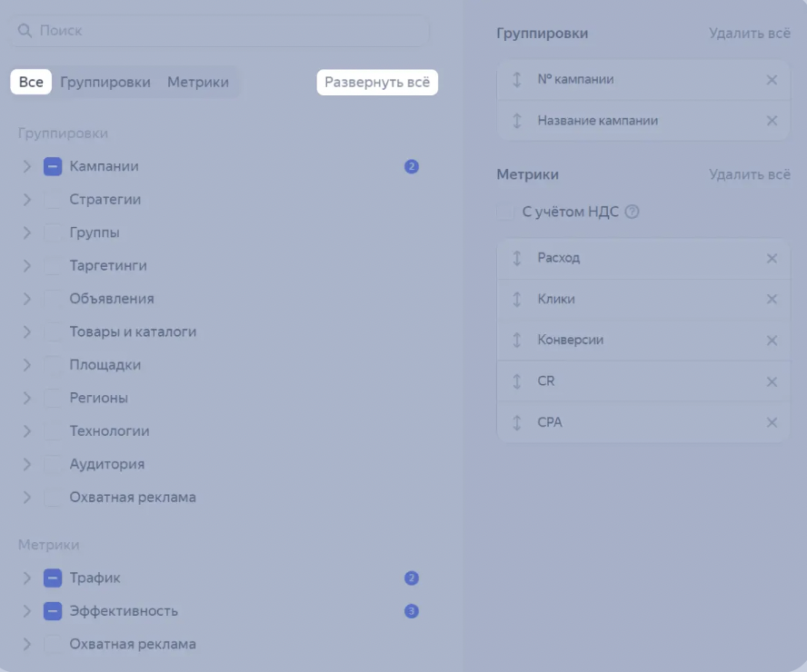Click the Эффективность count badge

point(411,611)
